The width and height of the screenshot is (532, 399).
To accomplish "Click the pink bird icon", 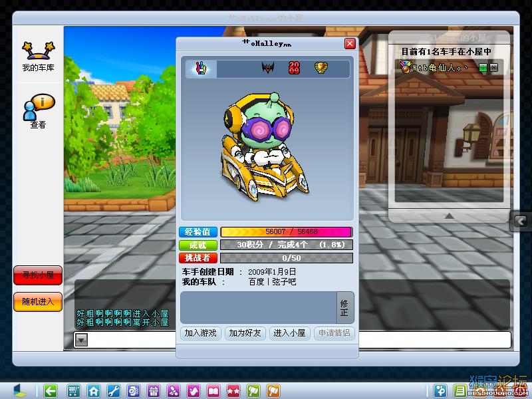I will tap(194, 391).
